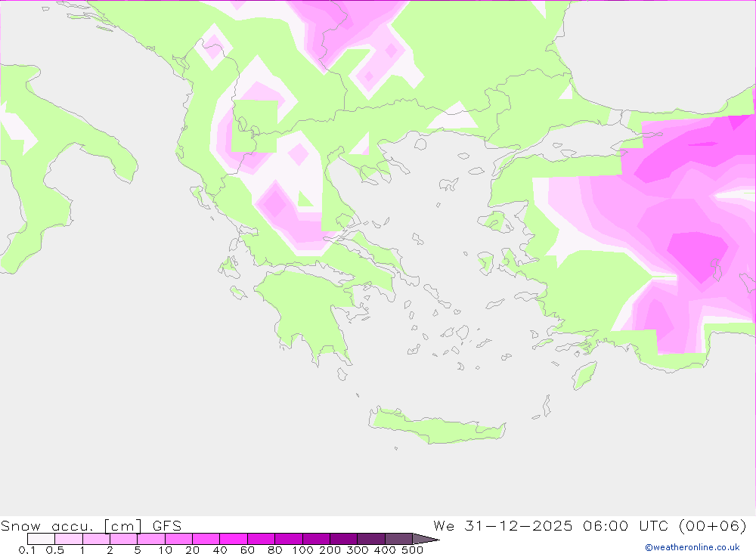Click the 'Snow accu. [cm] GFS' title
The width and height of the screenshot is (756, 554).
91,525
